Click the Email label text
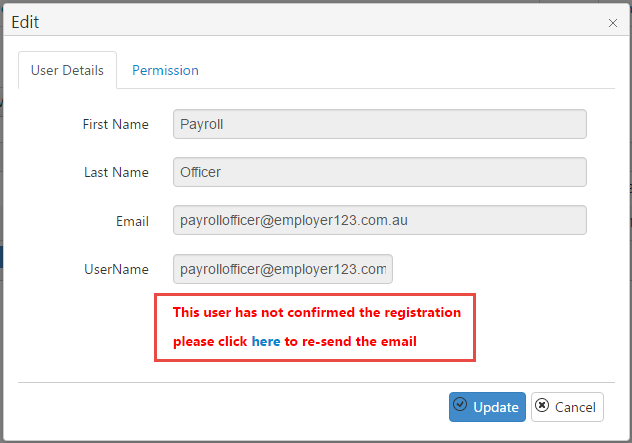 [132, 221]
